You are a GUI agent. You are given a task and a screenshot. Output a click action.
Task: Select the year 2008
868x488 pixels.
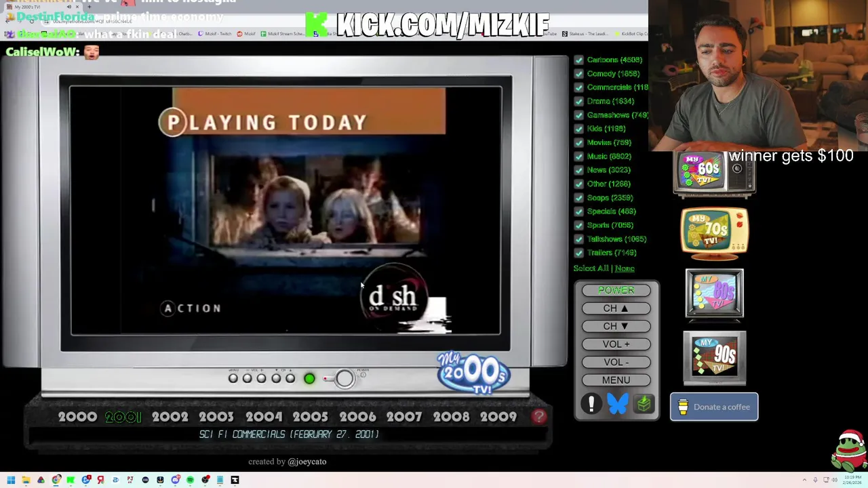click(451, 417)
